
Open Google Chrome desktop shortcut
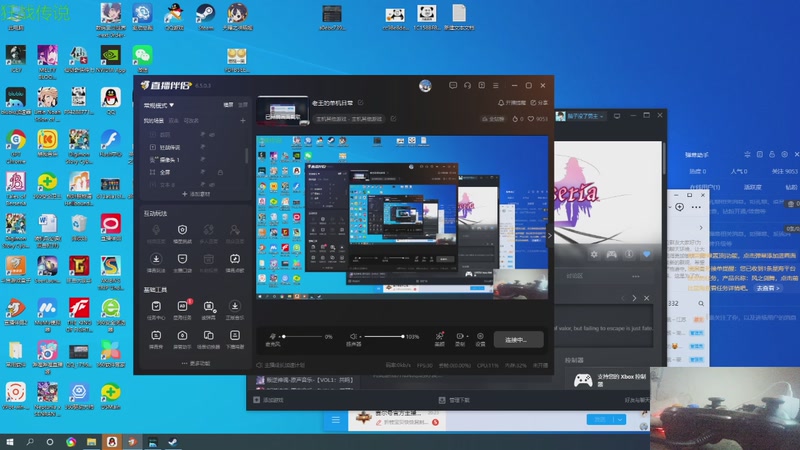pos(16,139)
